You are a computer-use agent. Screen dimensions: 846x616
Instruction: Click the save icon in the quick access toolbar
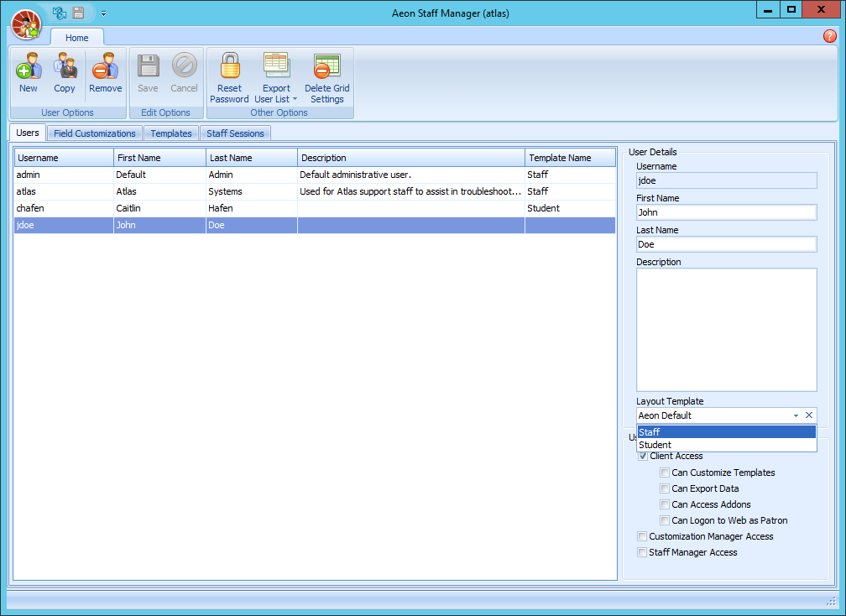(76, 13)
